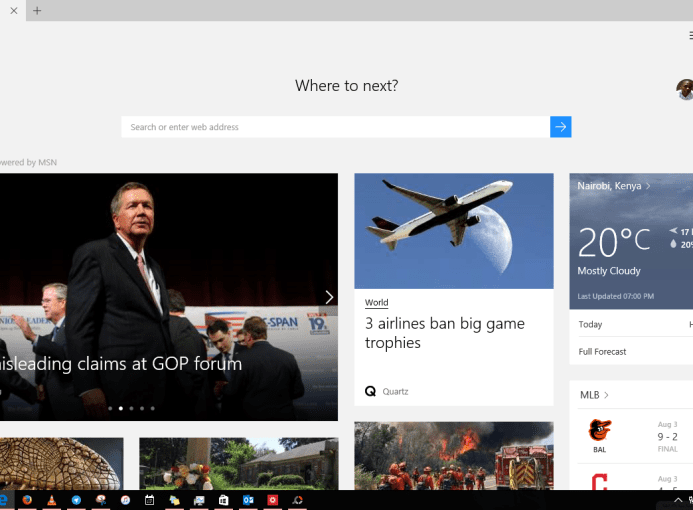Open the Calendar app from taskbar
The image size is (693, 510).
[x=149, y=500]
